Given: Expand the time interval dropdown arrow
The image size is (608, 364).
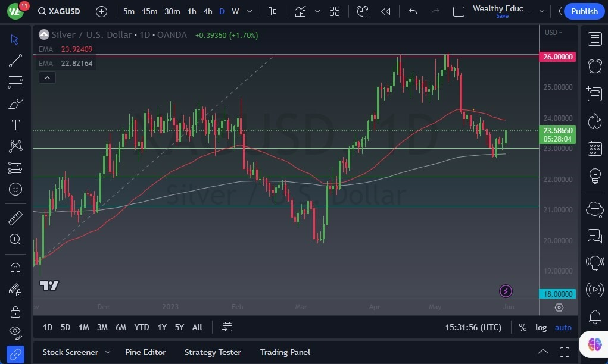Looking at the screenshot, I should coord(249,11).
